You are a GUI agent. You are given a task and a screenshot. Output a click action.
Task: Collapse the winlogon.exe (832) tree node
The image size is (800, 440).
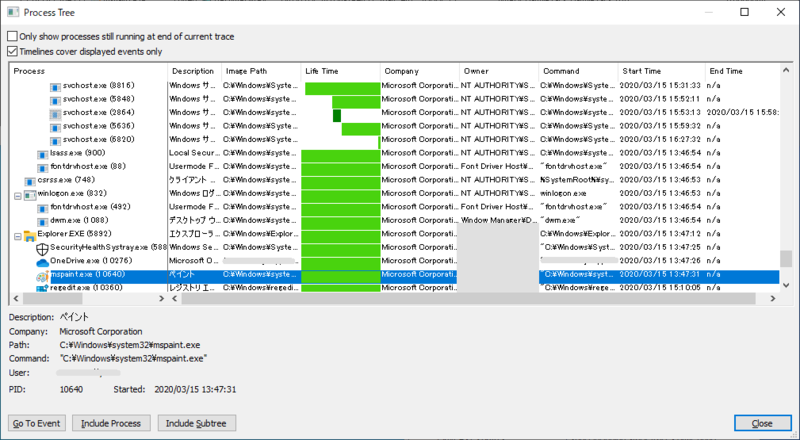coord(18,195)
